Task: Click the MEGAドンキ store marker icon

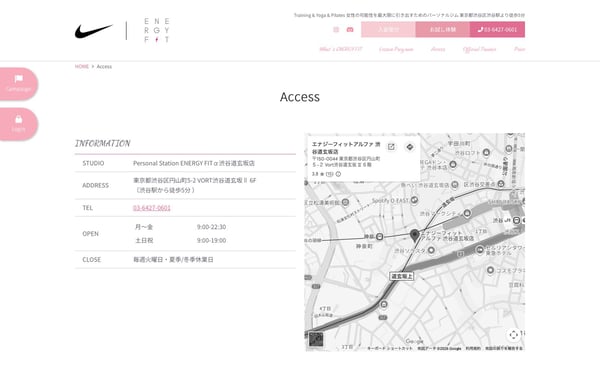Action: [x=453, y=164]
